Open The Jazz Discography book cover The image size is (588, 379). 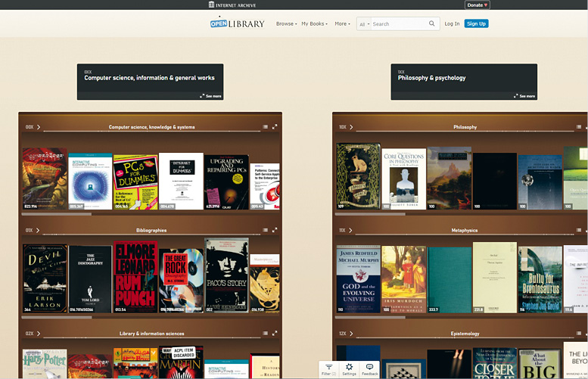click(x=90, y=279)
